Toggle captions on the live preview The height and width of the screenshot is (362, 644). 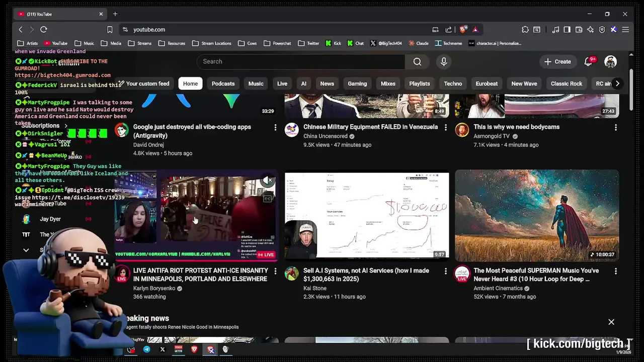click(x=268, y=199)
